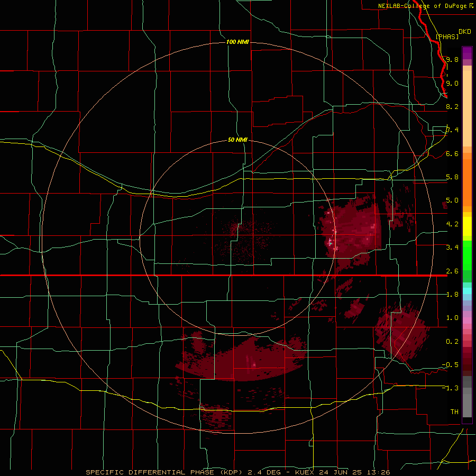Click the southeast dark red echo blob
Image resolution: width=476 pixels, height=476 pixels.
tap(401, 334)
